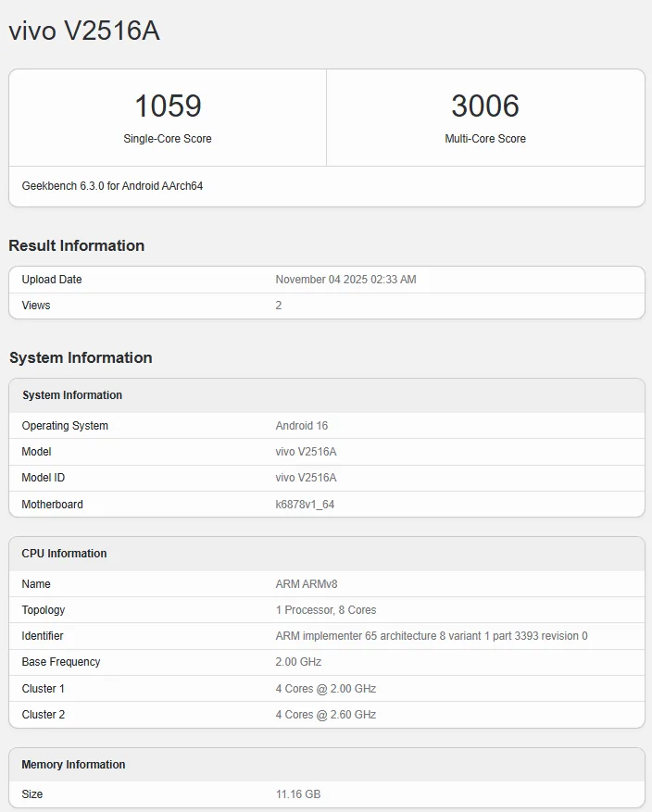Click the Upload Date row label
Image resolution: width=652 pixels, height=812 pixels.
pos(52,280)
